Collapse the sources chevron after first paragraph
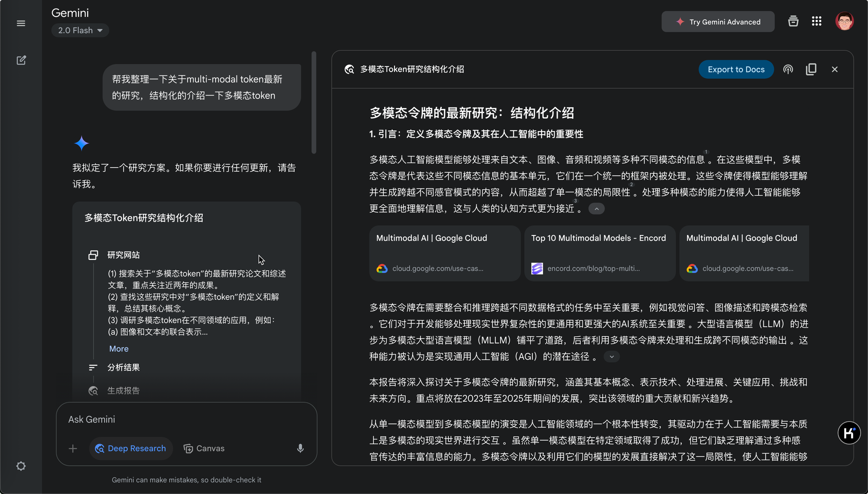This screenshot has width=868, height=494. [596, 209]
